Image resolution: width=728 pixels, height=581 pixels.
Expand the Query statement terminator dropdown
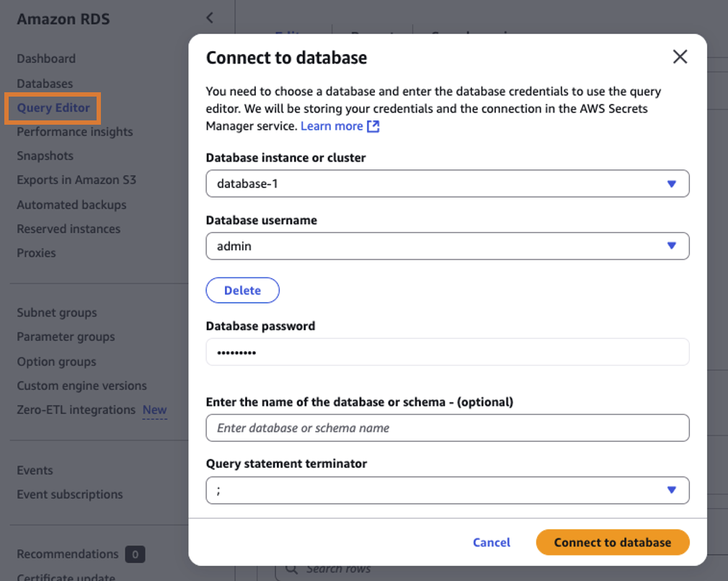(447, 490)
